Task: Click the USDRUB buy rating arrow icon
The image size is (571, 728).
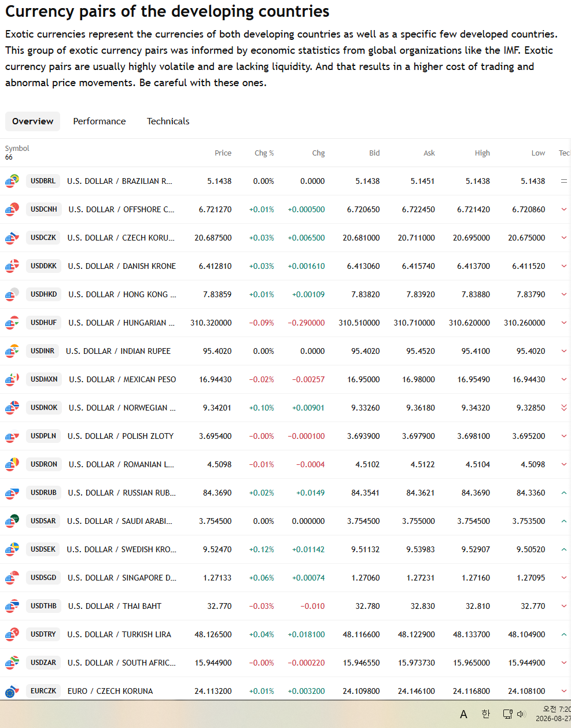Action: click(x=564, y=493)
